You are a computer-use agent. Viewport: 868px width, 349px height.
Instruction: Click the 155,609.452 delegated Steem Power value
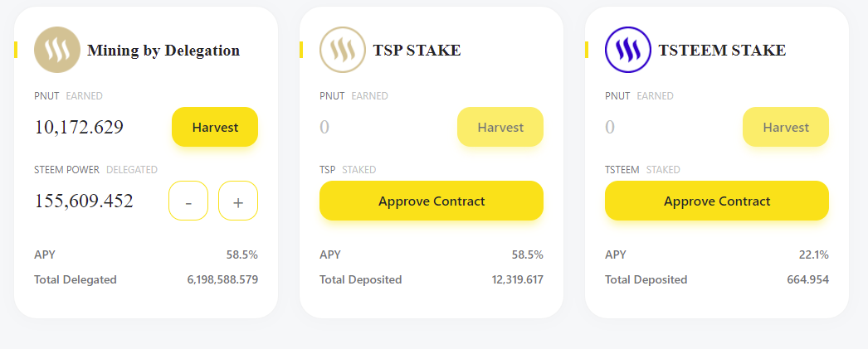pyautogui.click(x=84, y=201)
